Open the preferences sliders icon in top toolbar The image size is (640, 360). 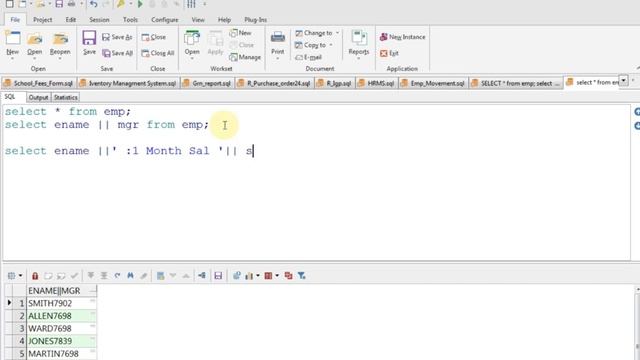tap(191, 4)
